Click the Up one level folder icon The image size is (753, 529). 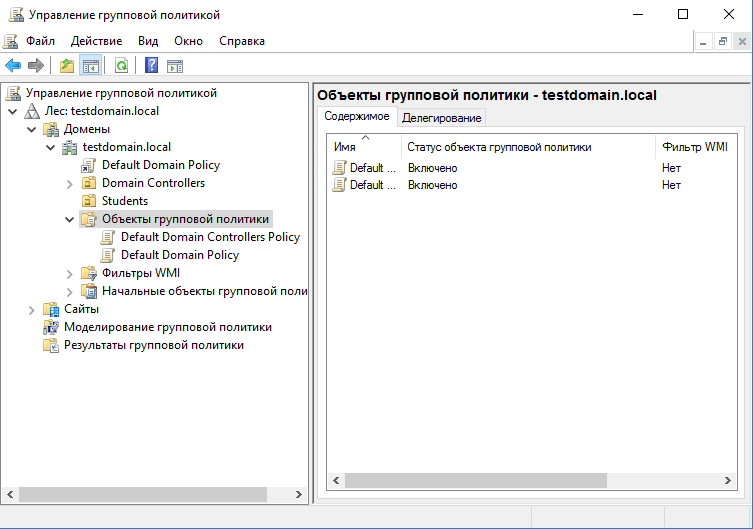pos(67,66)
